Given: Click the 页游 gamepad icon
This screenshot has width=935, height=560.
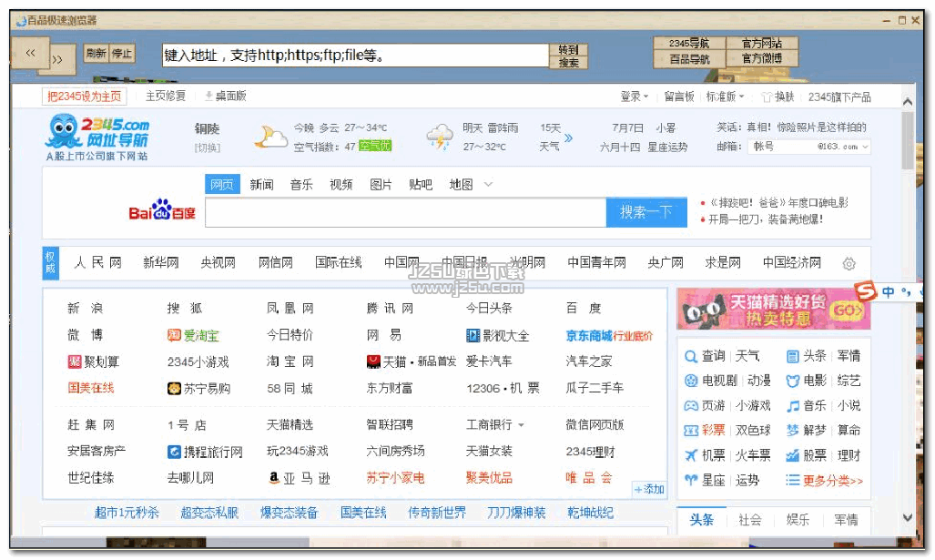Looking at the screenshot, I should click(690, 406).
